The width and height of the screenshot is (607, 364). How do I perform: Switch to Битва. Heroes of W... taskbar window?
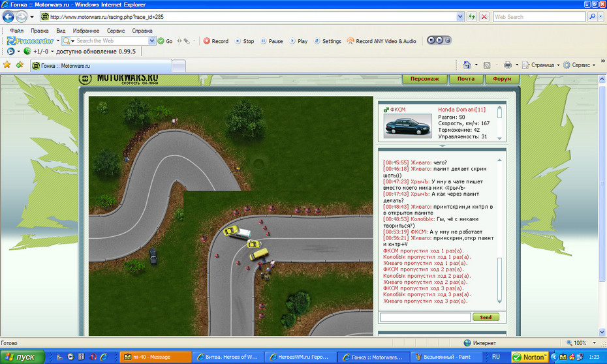tap(228, 357)
